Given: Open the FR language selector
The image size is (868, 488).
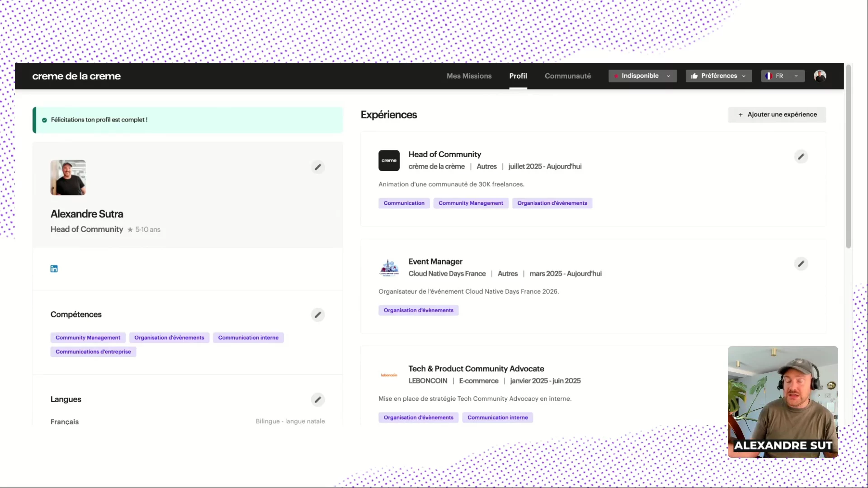Looking at the screenshot, I should click(x=783, y=76).
